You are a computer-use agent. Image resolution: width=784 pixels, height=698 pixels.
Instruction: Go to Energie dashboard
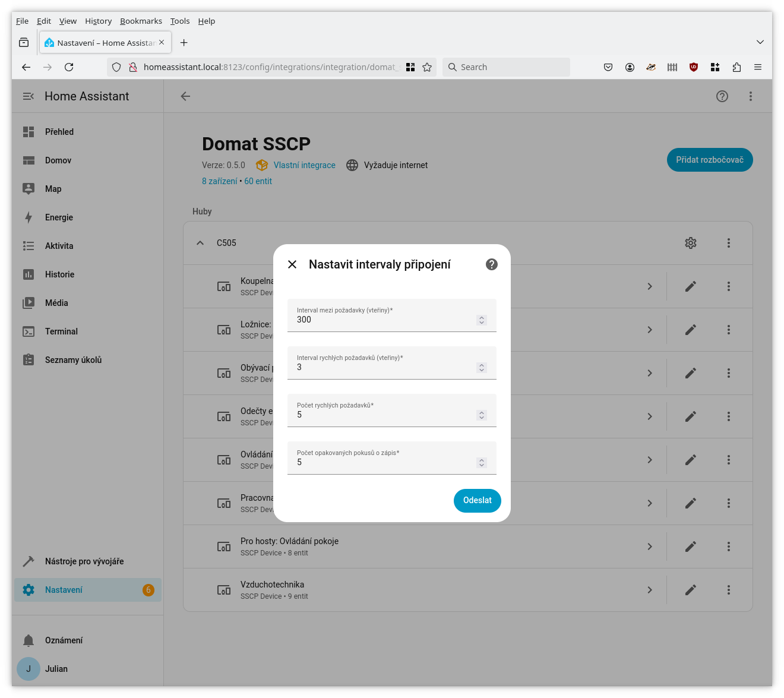pyautogui.click(x=88, y=217)
